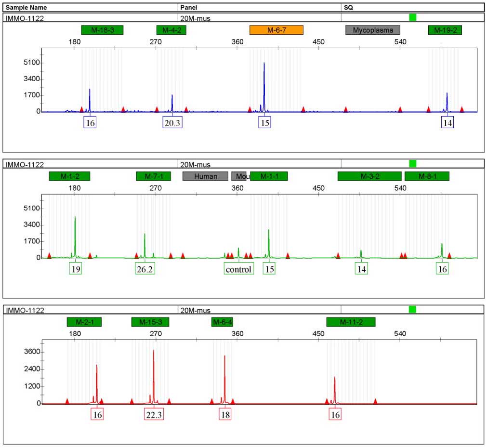Click the M-8-1 marker label
Screen dimensions: 487x448
point(427,176)
